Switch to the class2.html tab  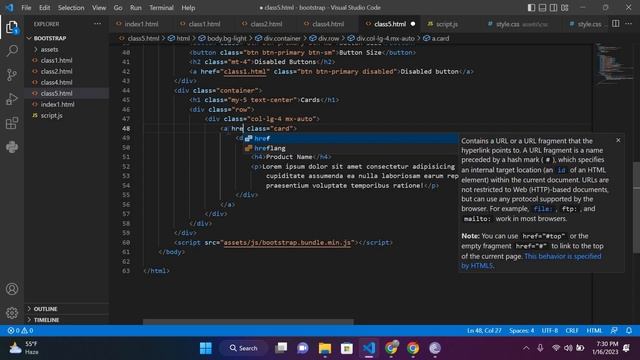tap(266, 24)
